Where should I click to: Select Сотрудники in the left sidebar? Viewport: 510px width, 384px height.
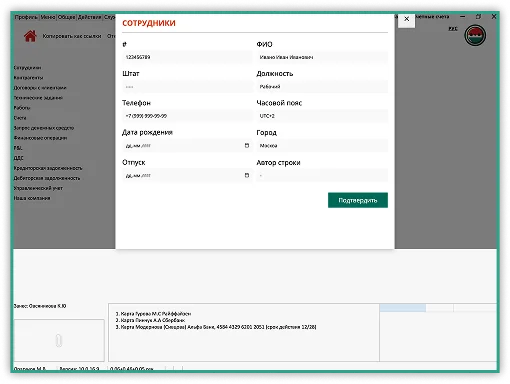coord(27,68)
